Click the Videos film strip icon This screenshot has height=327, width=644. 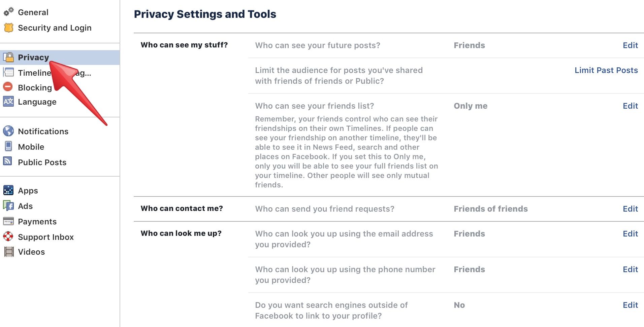pos(8,252)
